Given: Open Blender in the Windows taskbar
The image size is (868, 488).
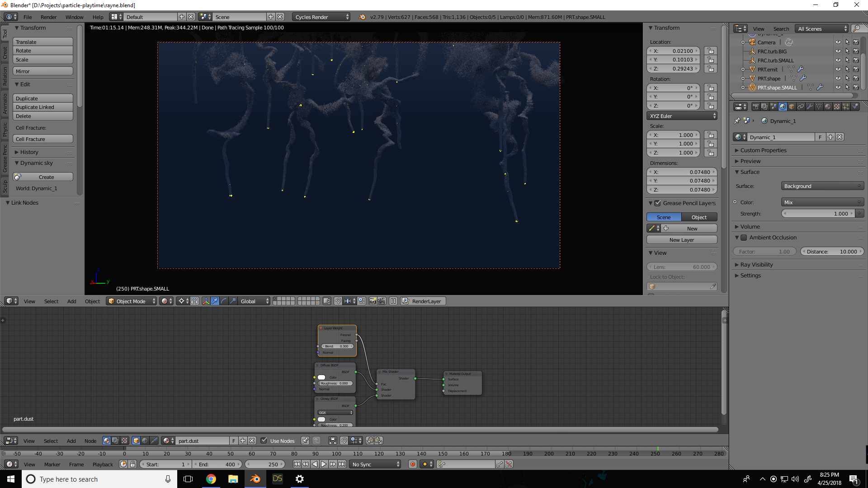Looking at the screenshot, I should [255, 479].
